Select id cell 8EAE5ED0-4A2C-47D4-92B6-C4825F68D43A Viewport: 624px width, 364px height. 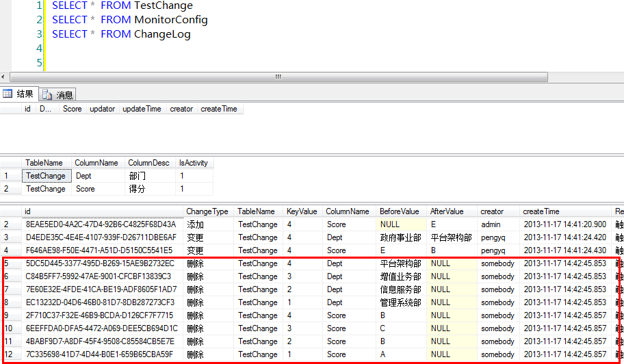coord(103,224)
